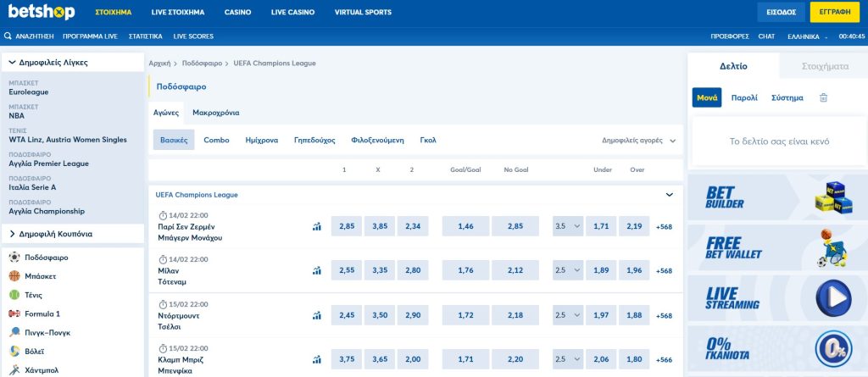
Task: Open ΠΡΟΓΡΑΜΜΑ LIVE link
Action: [90, 36]
